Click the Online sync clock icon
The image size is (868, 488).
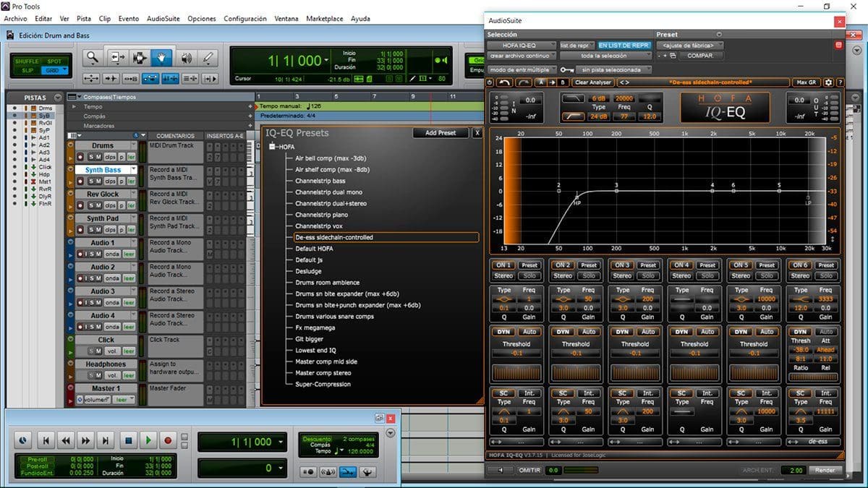pyautogui.click(x=24, y=440)
